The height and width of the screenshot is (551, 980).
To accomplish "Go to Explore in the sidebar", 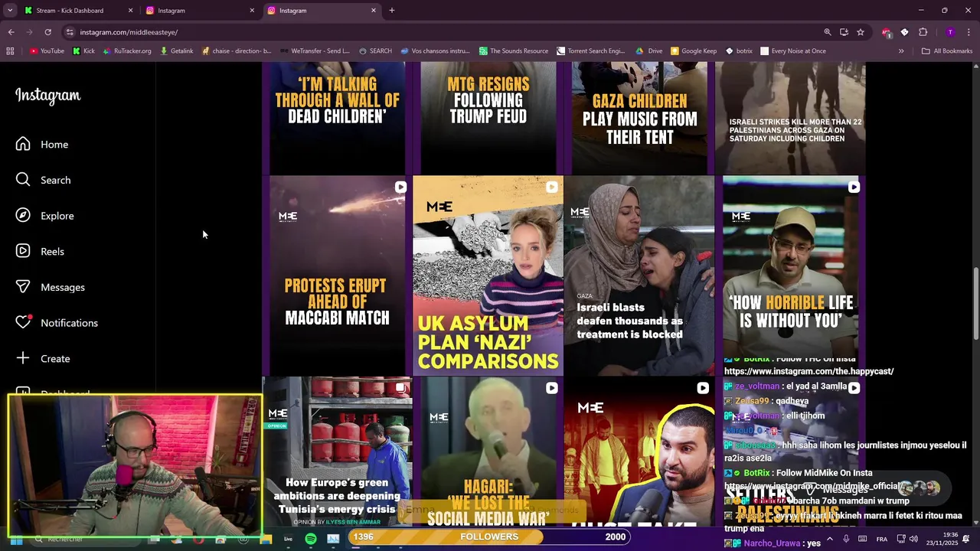I will [45, 216].
